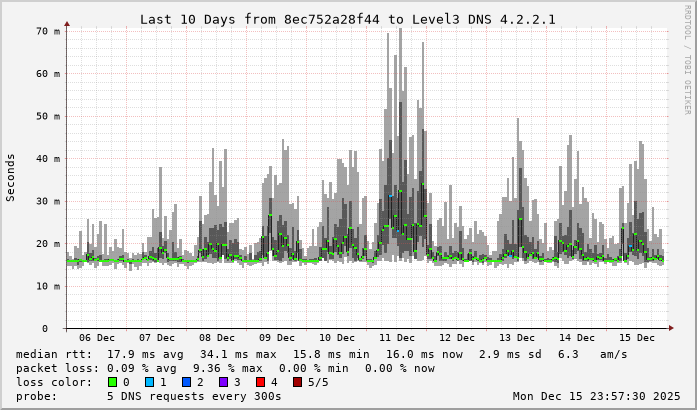Click the 13 Dec date label
The height and width of the screenshot is (410, 697).
517,338
